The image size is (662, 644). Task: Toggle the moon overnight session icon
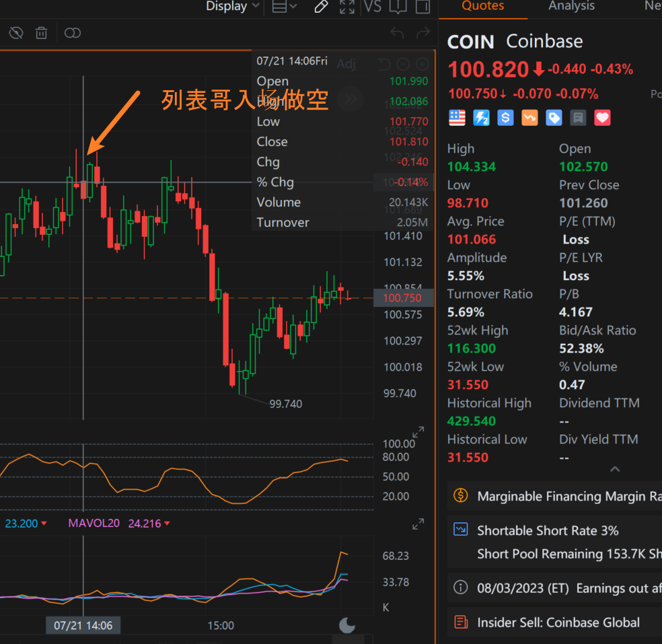[347, 625]
